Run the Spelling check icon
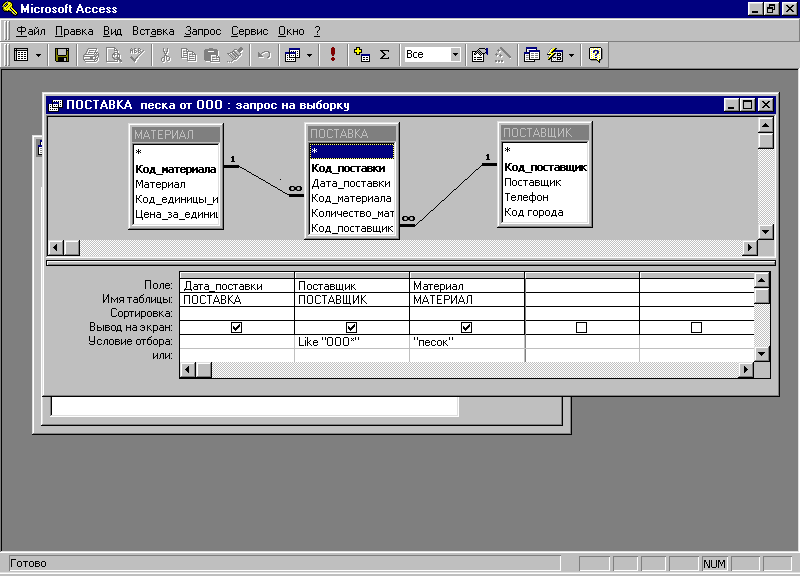 pos(137,55)
